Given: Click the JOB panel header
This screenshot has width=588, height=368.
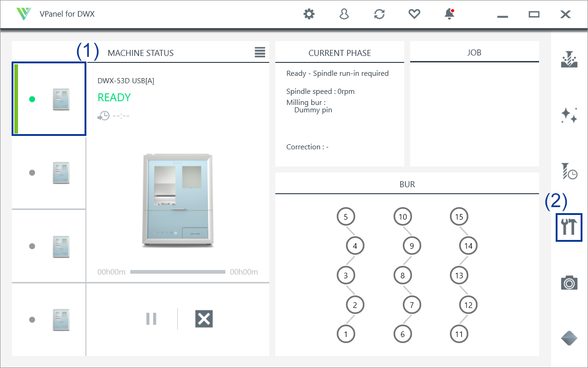Looking at the screenshot, I should 474,52.
